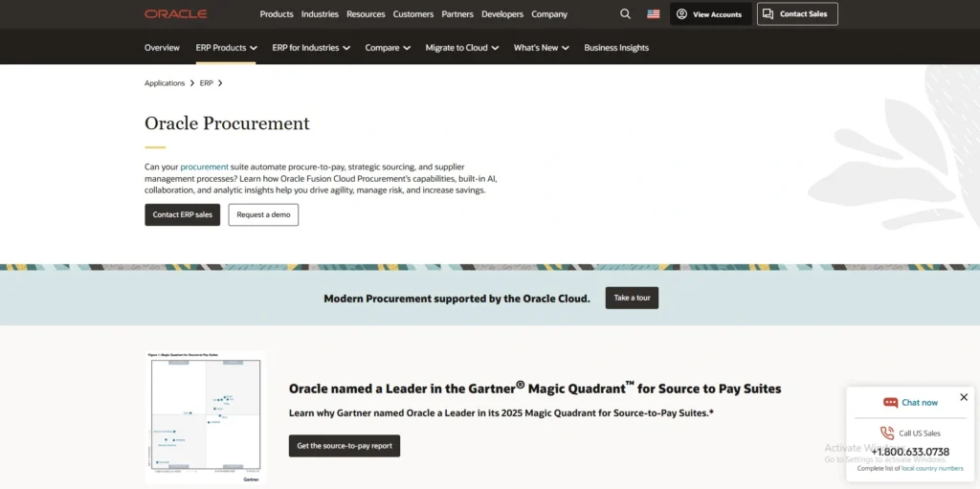Viewport: 980px width, 489px height.
Task: Open the Customers menu
Action: tap(413, 13)
